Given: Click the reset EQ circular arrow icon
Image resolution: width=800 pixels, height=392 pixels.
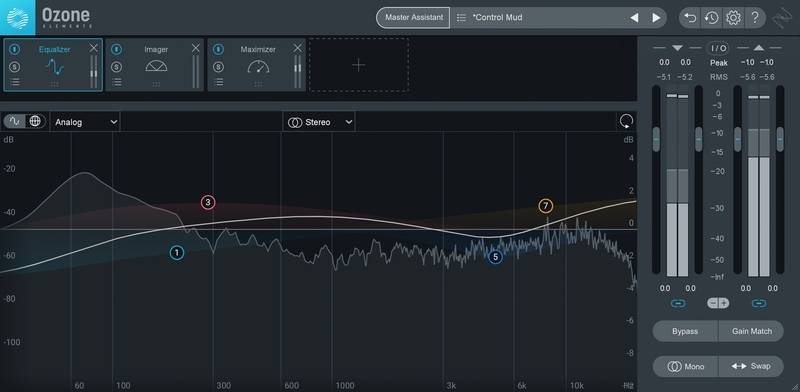Looking at the screenshot, I should point(626,121).
